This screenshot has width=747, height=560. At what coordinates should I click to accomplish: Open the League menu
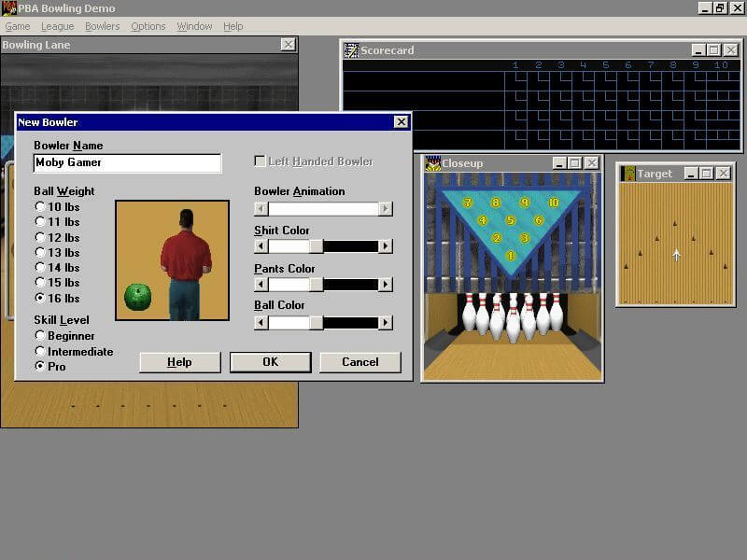pyautogui.click(x=58, y=26)
